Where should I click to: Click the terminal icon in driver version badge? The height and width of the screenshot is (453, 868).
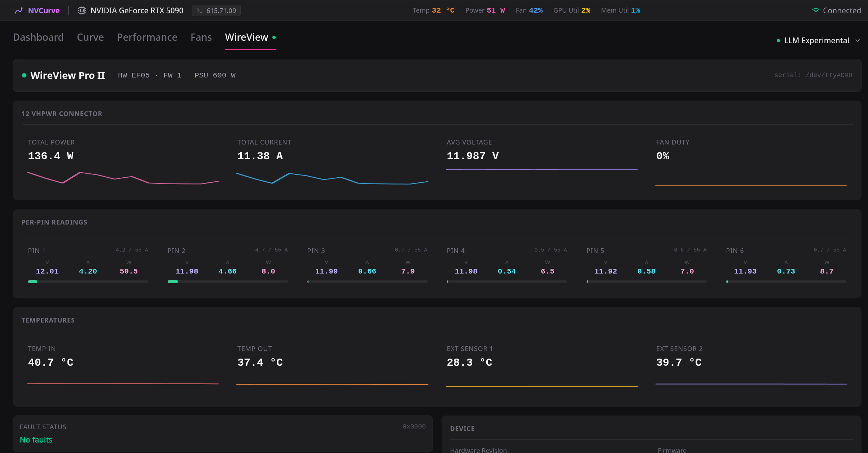pyautogui.click(x=200, y=10)
